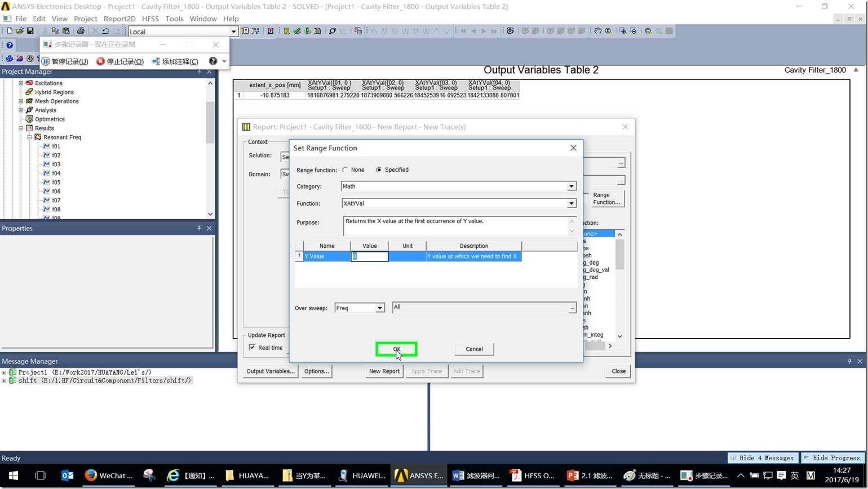Click the Undo arrow icon

coord(105,31)
